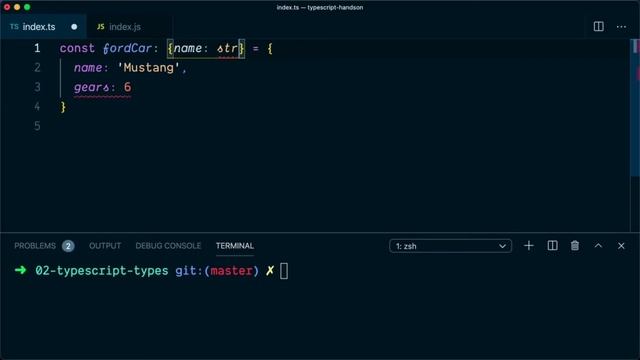The image size is (640, 360).
Task: Click the TS file icon on index.ts tab
Action: (14, 27)
